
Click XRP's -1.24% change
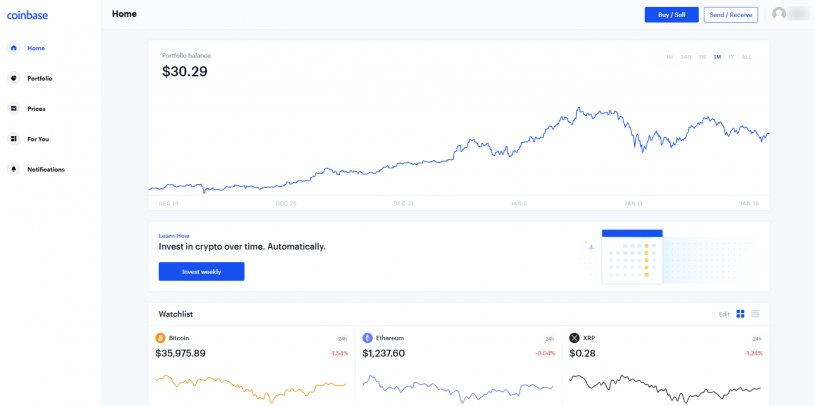click(x=753, y=353)
